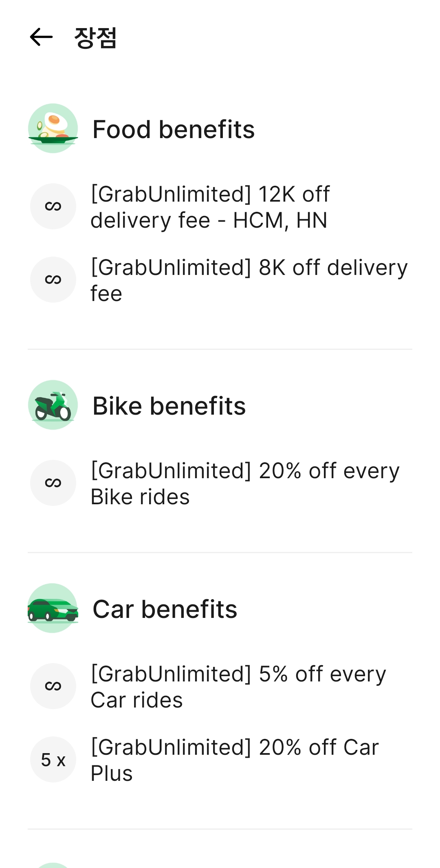The height and width of the screenshot is (868, 440).
Task: Open the 5% off every Car rides benefit
Action: tap(238, 687)
